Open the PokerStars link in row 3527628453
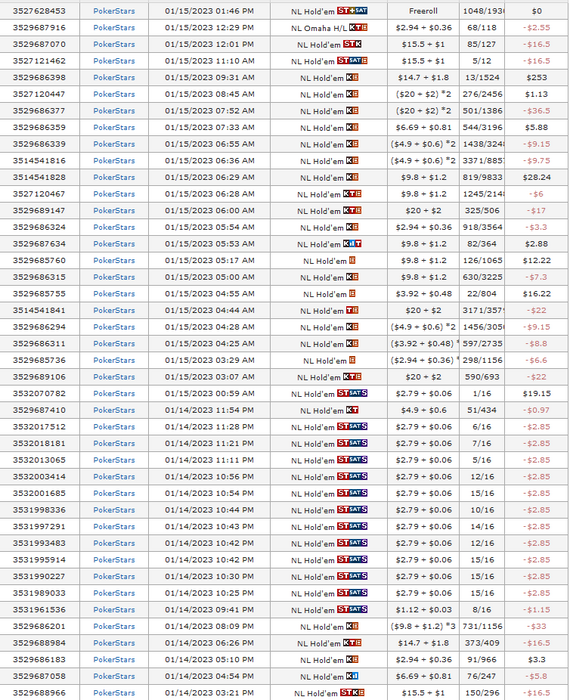 [x=114, y=11]
